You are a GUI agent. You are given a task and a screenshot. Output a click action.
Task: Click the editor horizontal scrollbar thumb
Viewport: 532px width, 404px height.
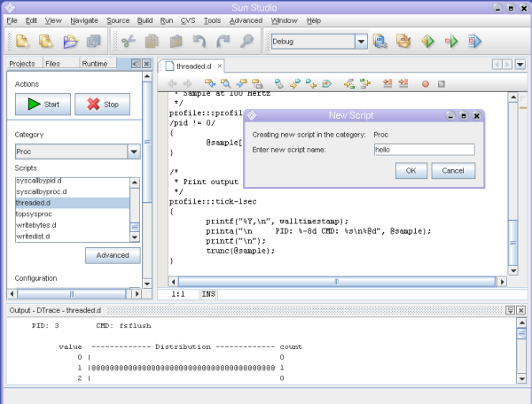(x=337, y=282)
